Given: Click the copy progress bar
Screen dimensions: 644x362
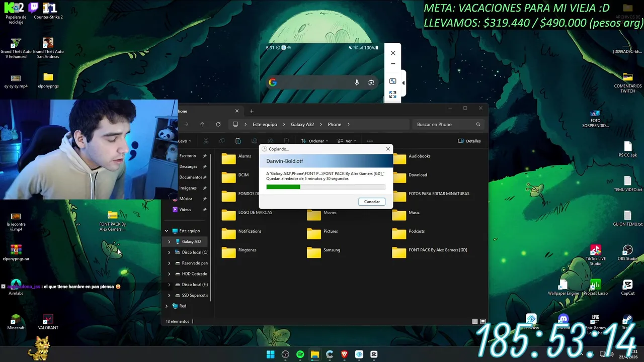Looking at the screenshot, I should 326,187.
